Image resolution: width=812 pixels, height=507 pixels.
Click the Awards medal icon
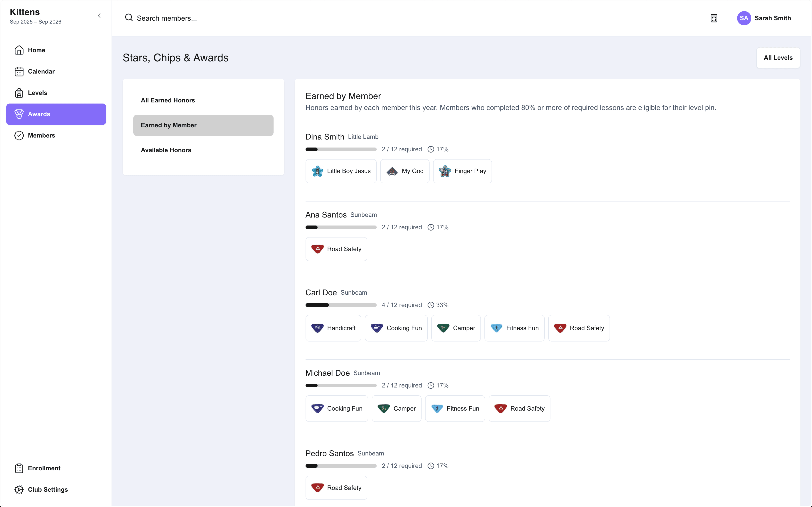pyautogui.click(x=19, y=114)
